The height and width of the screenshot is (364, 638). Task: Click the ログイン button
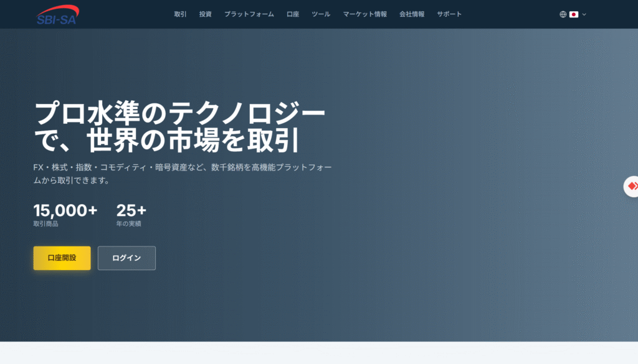point(126,258)
